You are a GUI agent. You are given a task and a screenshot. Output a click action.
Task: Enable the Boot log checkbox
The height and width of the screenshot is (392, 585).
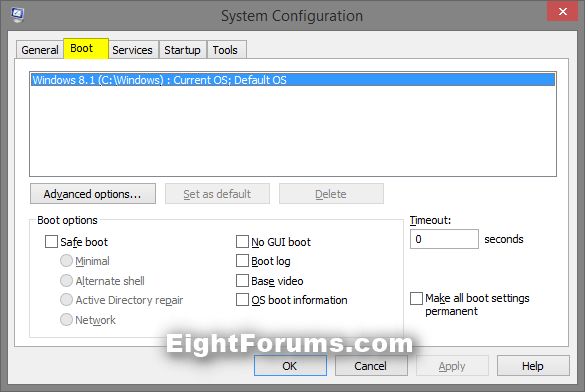pyautogui.click(x=243, y=261)
